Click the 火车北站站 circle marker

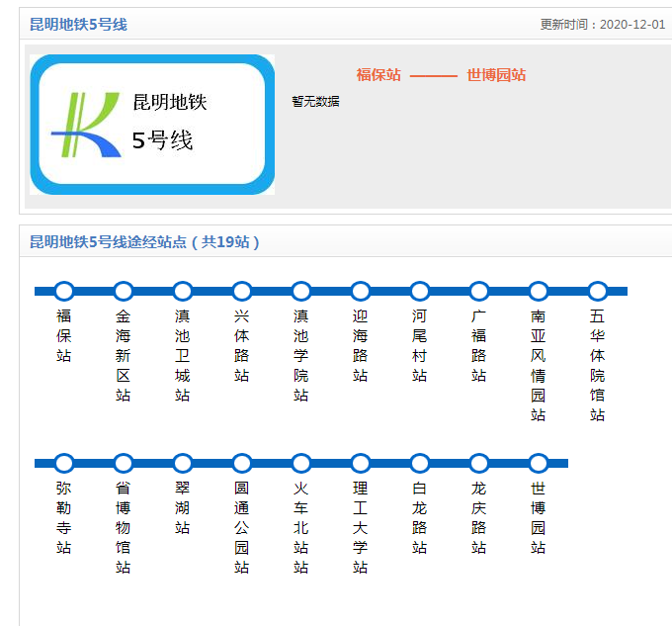pos(301,463)
